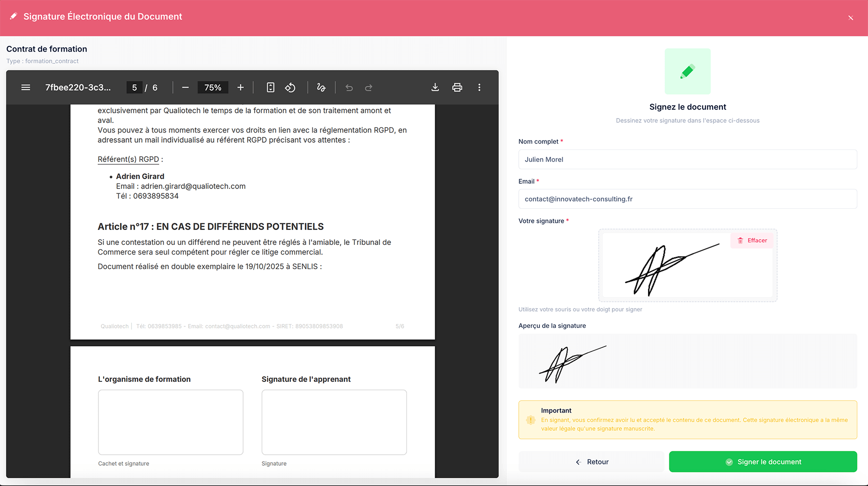Screen dimensions: 868x486
Task: Select the PDF draw annotation tool
Action: pos(321,87)
